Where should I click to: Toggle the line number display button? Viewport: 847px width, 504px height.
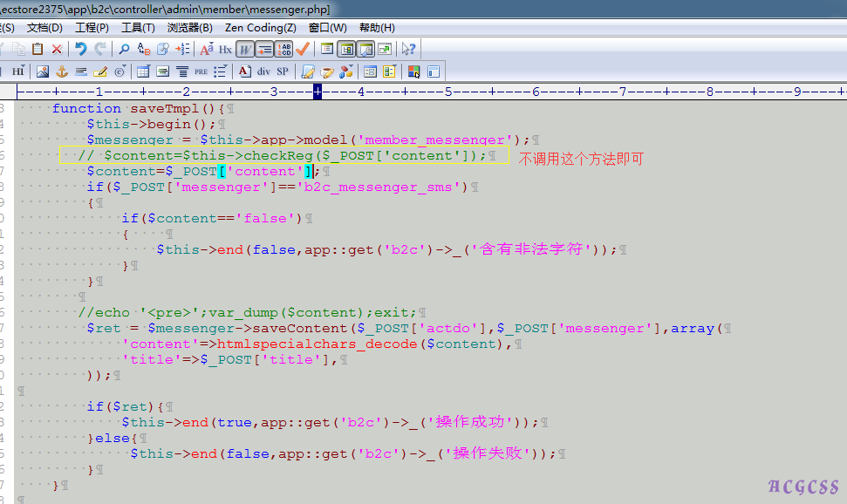[x=283, y=49]
